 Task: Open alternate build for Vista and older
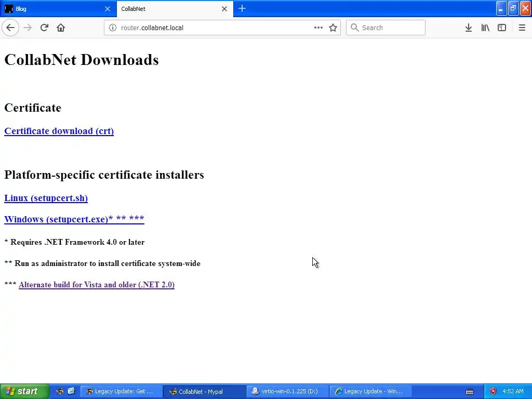coord(97,285)
